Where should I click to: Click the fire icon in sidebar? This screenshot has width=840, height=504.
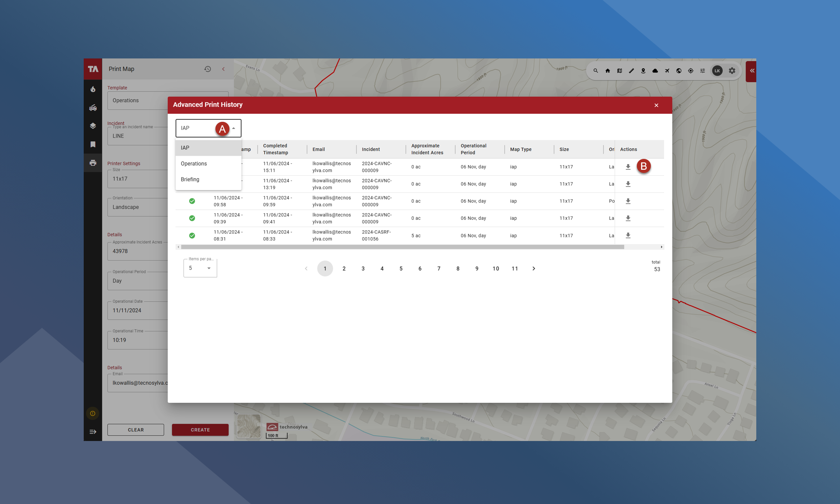tap(93, 89)
